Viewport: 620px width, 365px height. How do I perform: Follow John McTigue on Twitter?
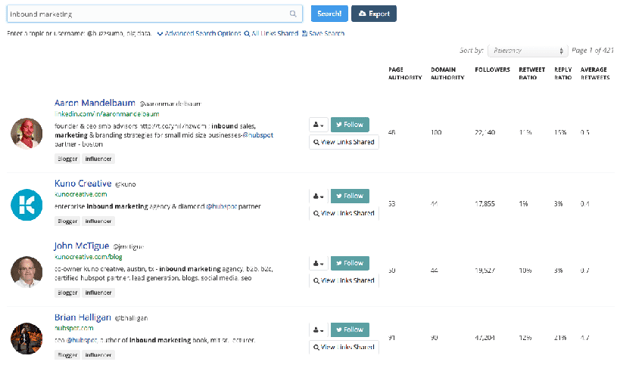coord(350,263)
